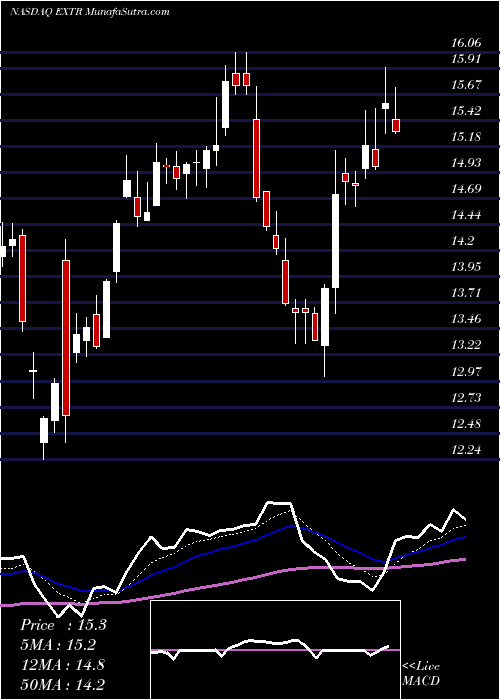Click the 15.67 price axis label
The image size is (500, 700).
click(466, 85)
